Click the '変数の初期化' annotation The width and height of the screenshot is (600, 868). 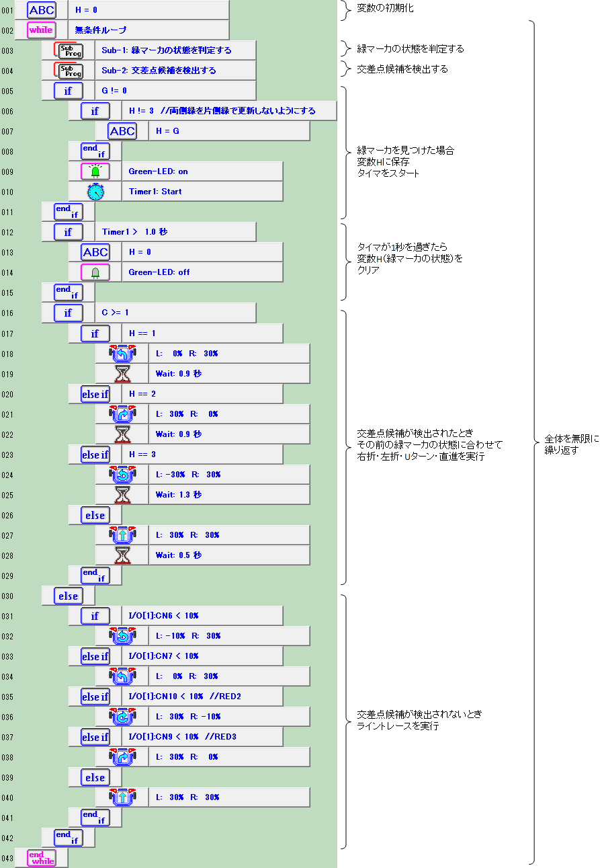click(385, 9)
